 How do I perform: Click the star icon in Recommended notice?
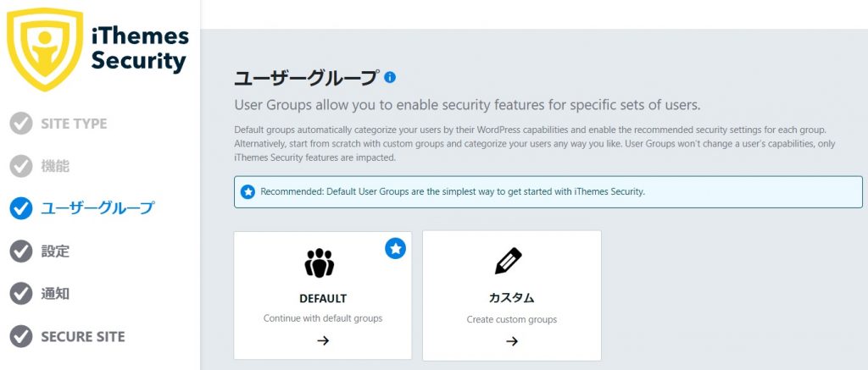248,191
